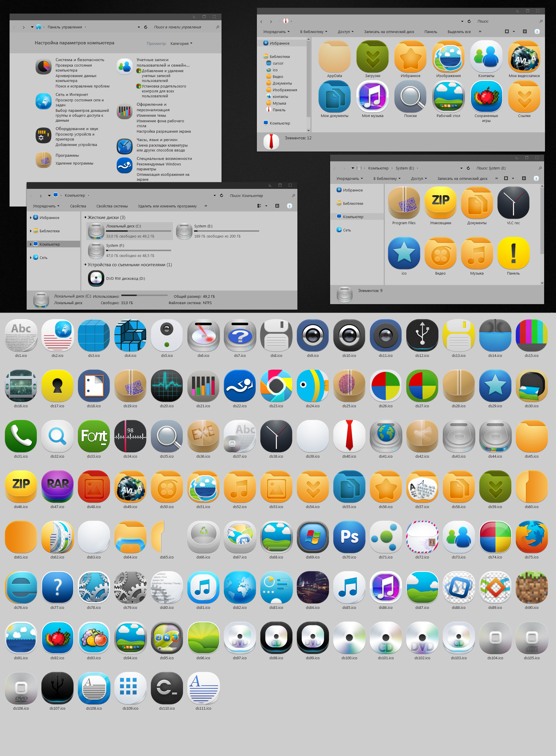This screenshot has width=556, height=756.
Task: Open Система и безопасность category
Action: [80, 60]
